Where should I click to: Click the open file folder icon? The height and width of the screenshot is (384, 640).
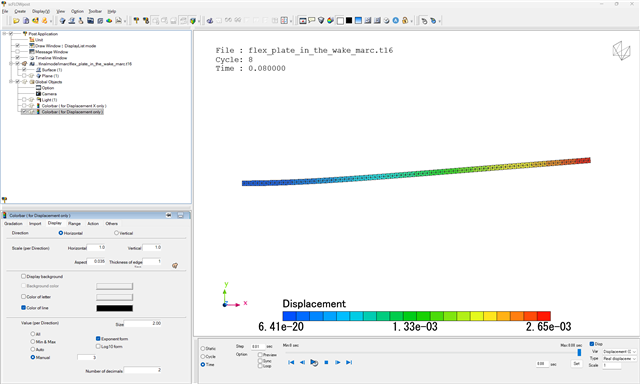coord(16,20)
